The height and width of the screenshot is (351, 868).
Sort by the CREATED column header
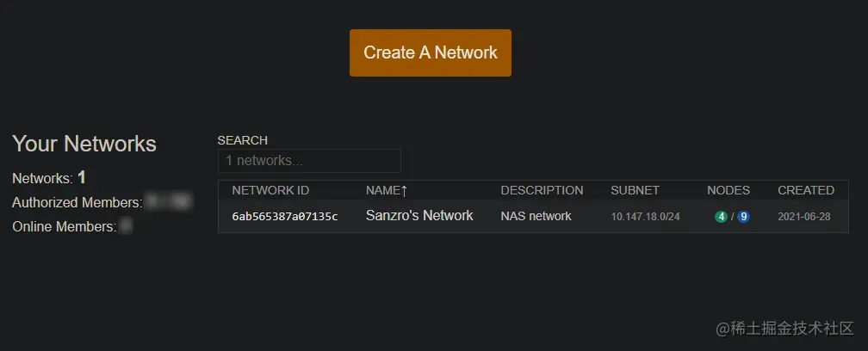pos(805,190)
